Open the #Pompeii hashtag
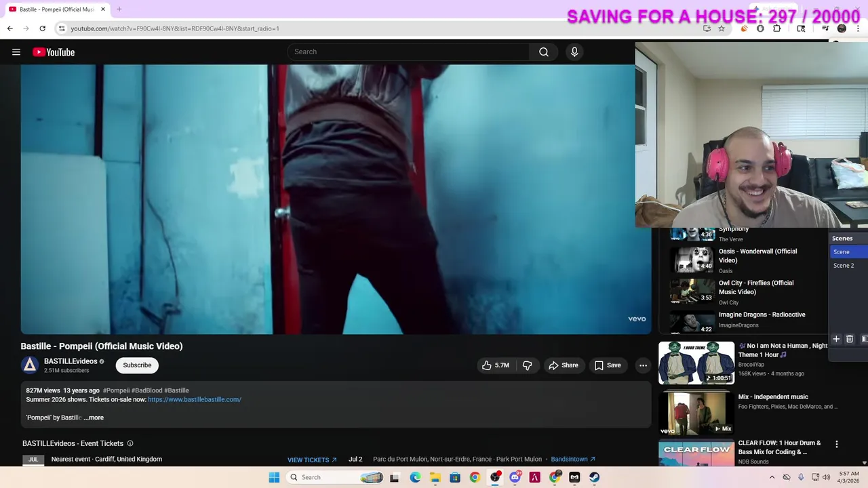 [116, 390]
